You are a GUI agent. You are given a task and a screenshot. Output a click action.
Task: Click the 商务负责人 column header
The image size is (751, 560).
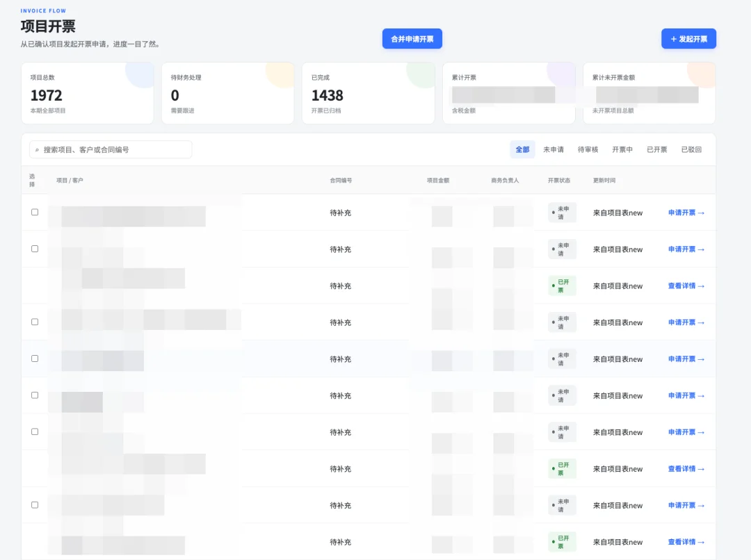click(506, 181)
